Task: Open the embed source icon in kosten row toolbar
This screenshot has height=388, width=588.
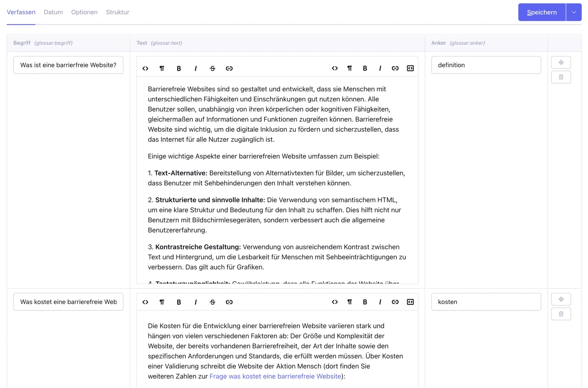Action: click(410, 302)
